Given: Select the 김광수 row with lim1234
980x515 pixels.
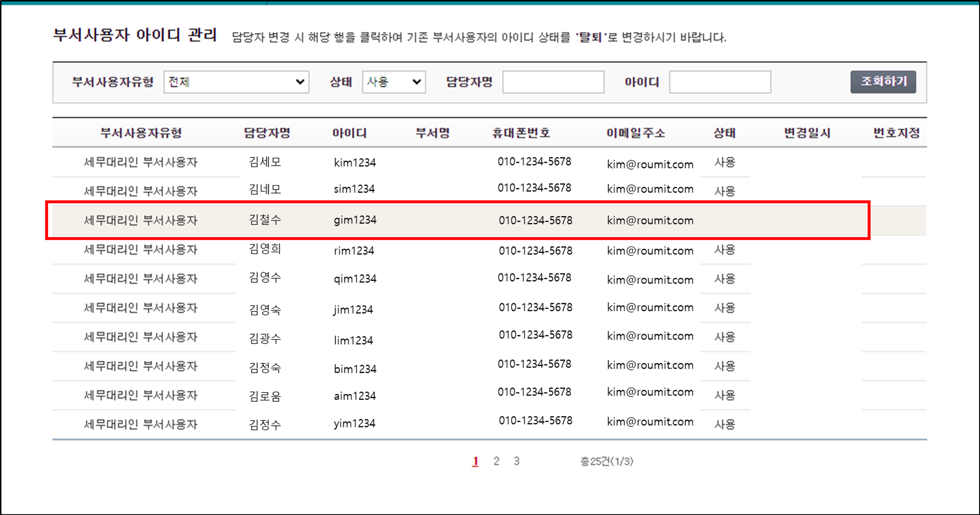Looking at the screenshot, I should [353, 340].
